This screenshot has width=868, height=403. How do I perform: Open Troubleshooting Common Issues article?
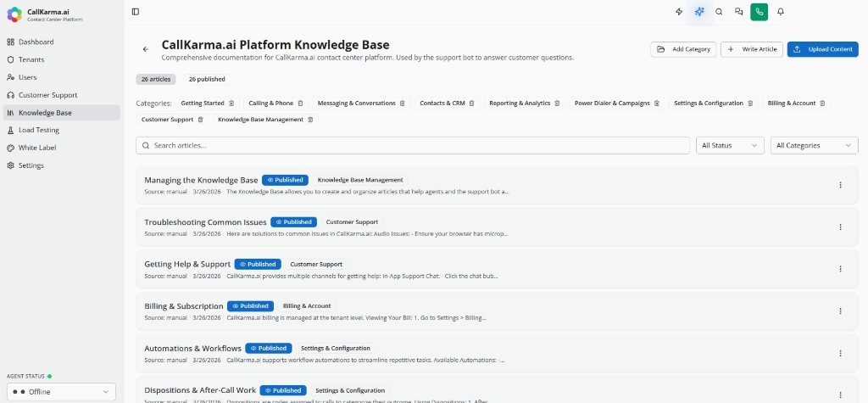coord(205,222)
